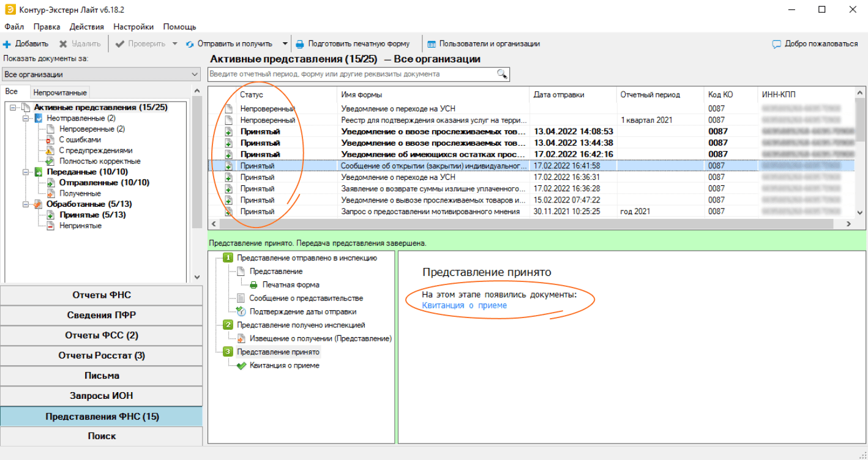Screen dimensions: 868x460
Task: Open the Квитанция о приеме blue link
Action: coord(465,305)
